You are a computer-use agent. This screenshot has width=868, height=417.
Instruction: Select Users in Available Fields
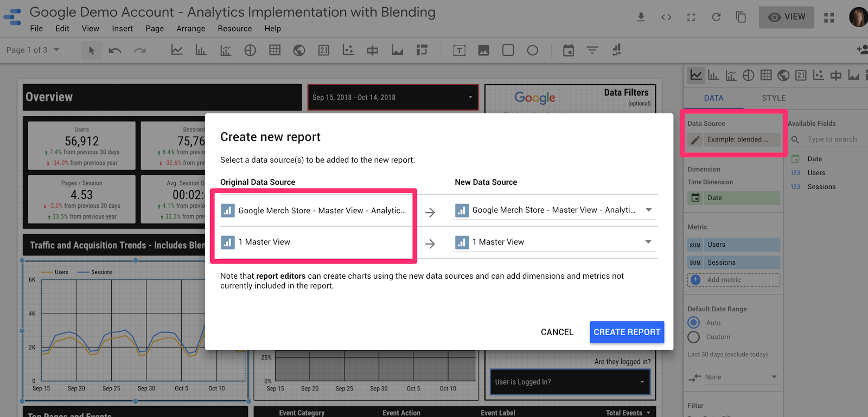(816, 173)
